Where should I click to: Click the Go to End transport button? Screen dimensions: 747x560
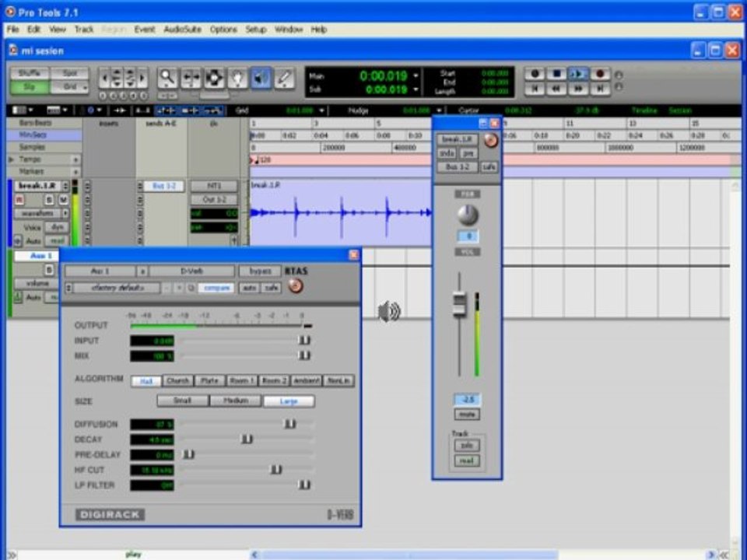(600, 89)
